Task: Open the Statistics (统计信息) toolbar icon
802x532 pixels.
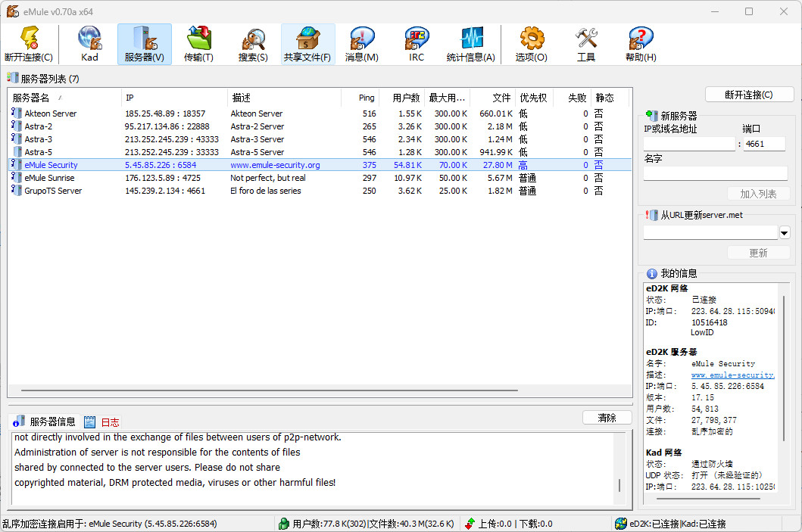Action: pyautogui.click(x=470, y=44)
